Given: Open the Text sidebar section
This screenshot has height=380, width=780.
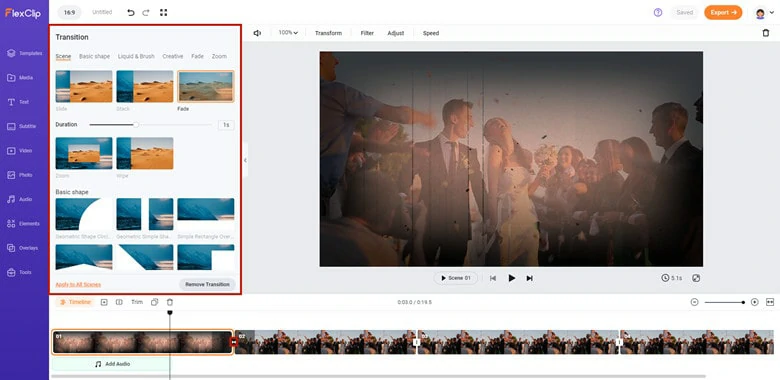Looking at the screenshot, I should pyautogui.click(x=18, y=102).
